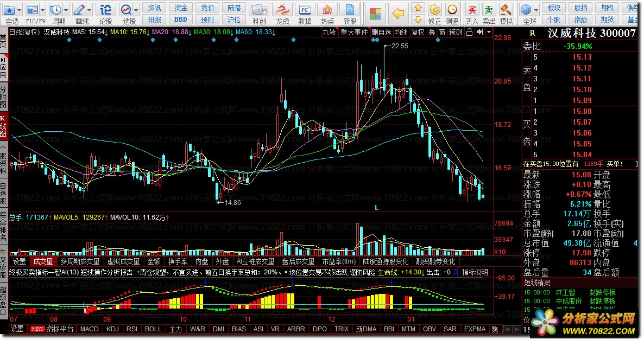Switch to the EXPMA indicator tab
The width and height of the screenshot is (644, 340).
pos(475,329)
